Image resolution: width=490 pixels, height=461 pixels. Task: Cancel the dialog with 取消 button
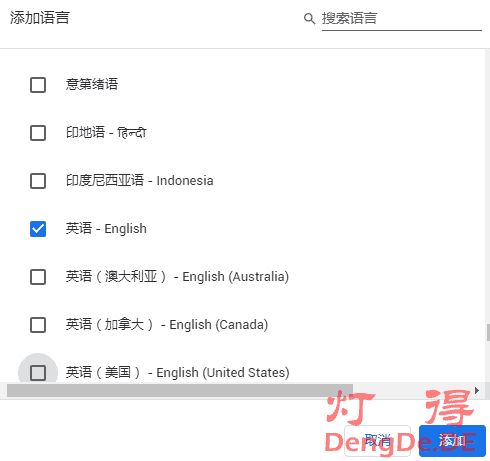377,441
